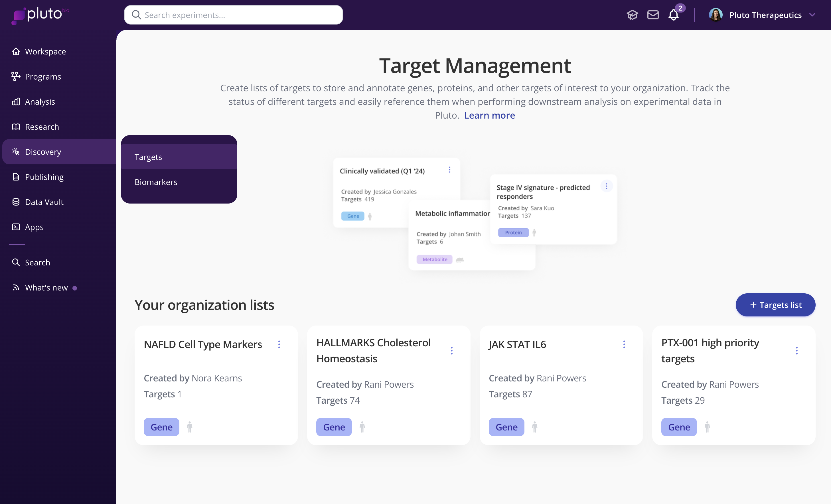Open the mail envelope icon
Screen dimensions: 831x504
point(652,15)
